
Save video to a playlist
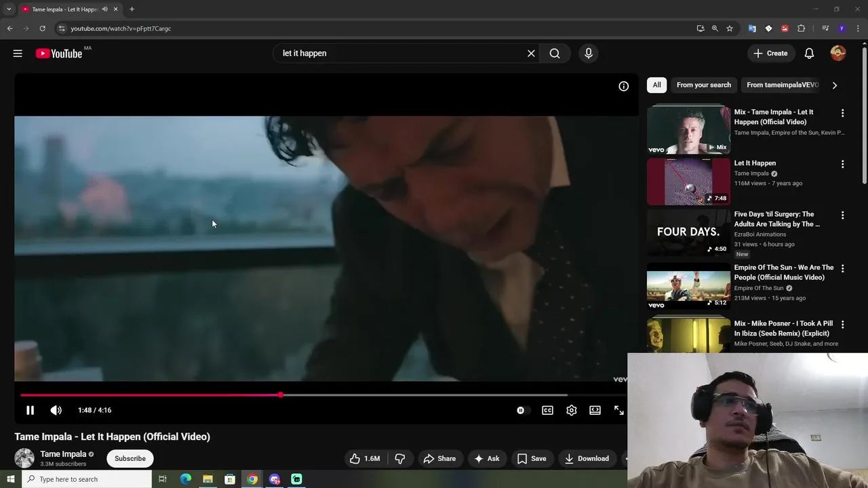coord(532,459)
